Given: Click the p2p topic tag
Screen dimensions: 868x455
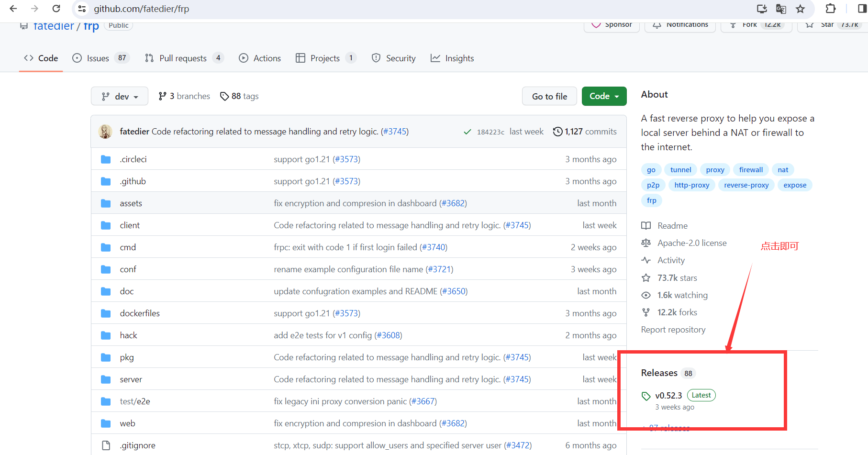Looking at the screenshot, I should point(653,185).
